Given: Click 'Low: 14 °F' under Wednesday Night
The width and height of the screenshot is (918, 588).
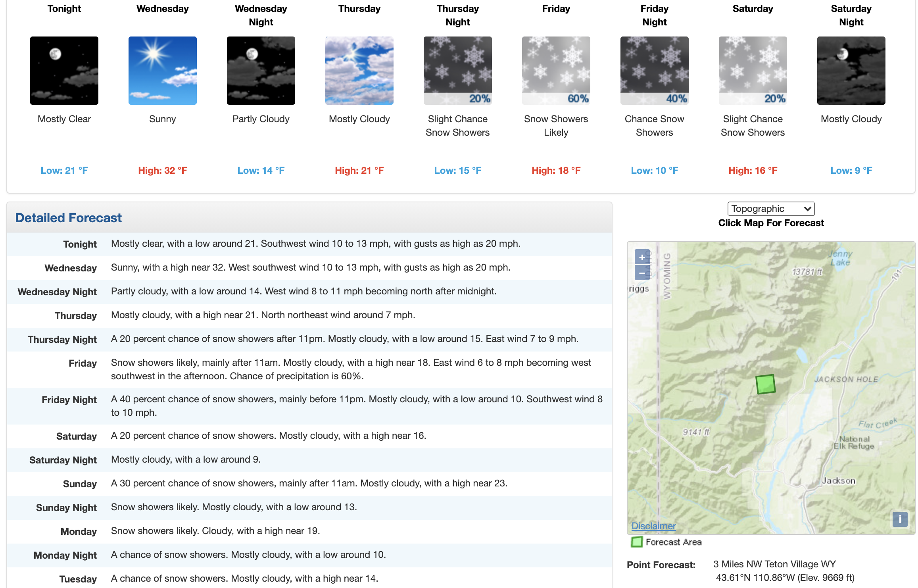Looking at the screenshot, I should pos(261,171).
